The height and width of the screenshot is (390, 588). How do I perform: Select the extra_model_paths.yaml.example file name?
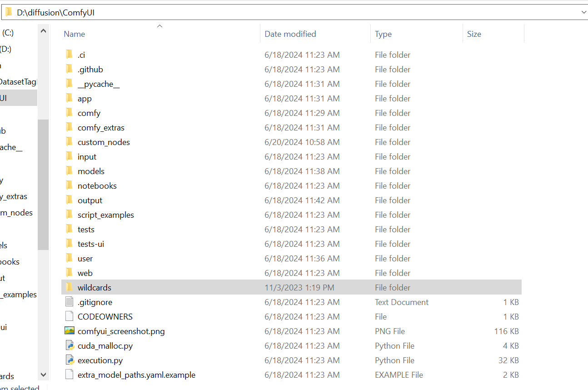(x=137, y=375)
